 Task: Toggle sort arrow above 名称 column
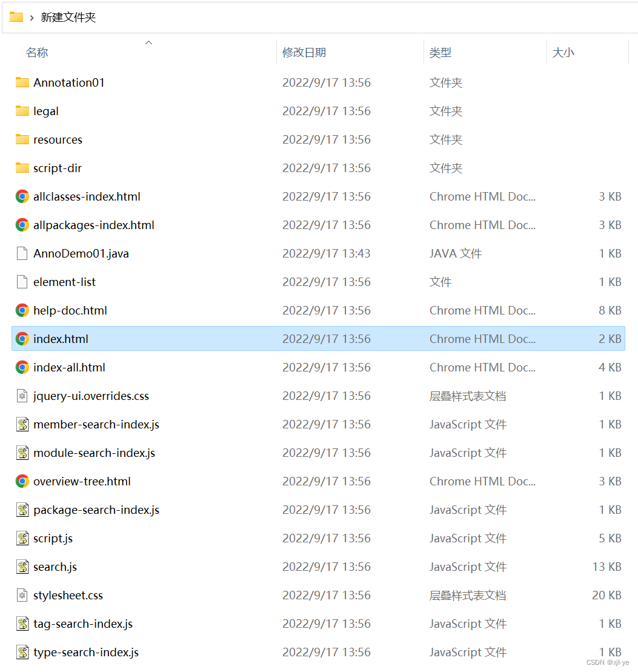pos(148,42)
